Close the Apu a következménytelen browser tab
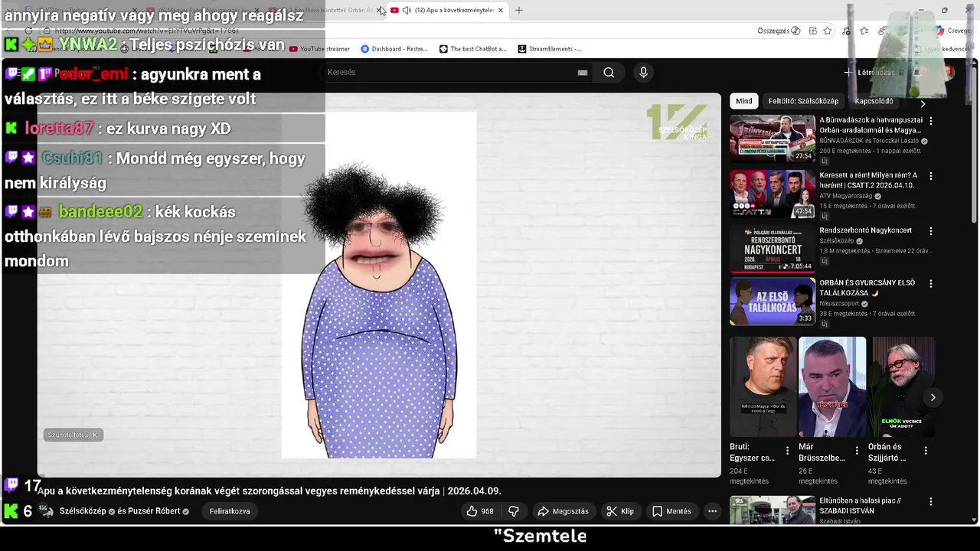This screenshot has height=551, width=980. click(501, 10)
